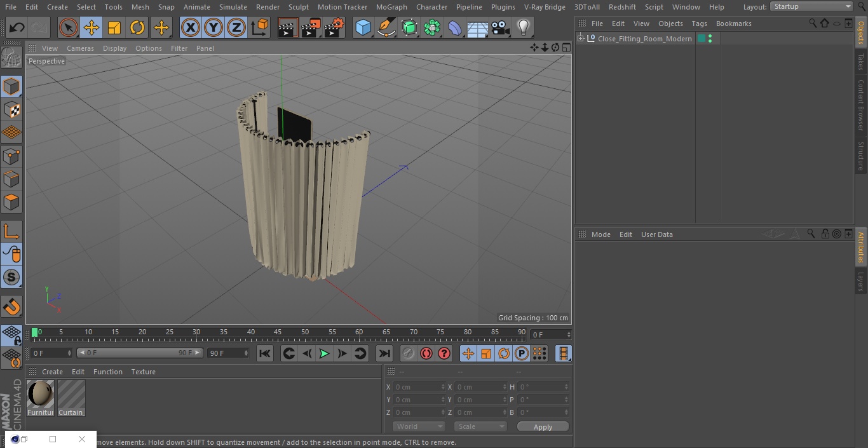Image resolution: width=868 pixels, height=448 pixels.
Task: Select the Furnitur material thumbnail
Action: point(41,398)
